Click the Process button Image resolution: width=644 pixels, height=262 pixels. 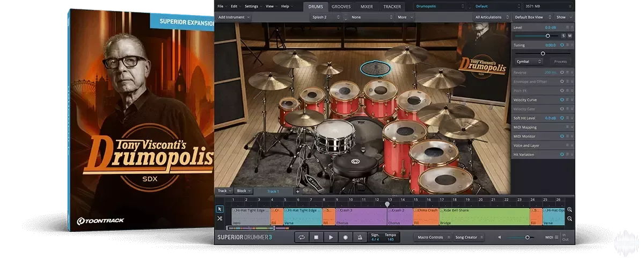560,62
